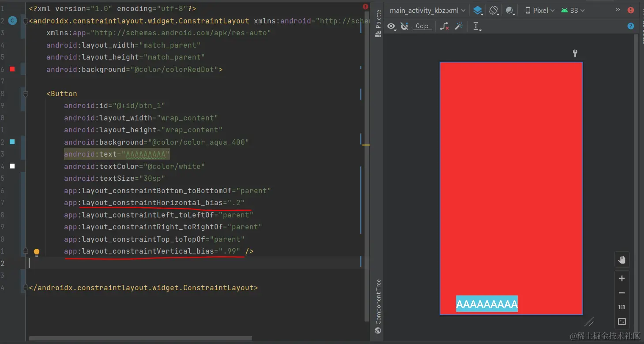Open the API 33 version dropdown

[x=572, y=10]
